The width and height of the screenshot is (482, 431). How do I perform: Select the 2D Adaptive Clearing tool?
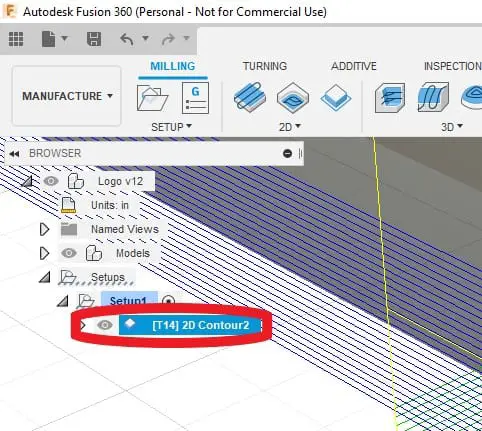(250, 97)
